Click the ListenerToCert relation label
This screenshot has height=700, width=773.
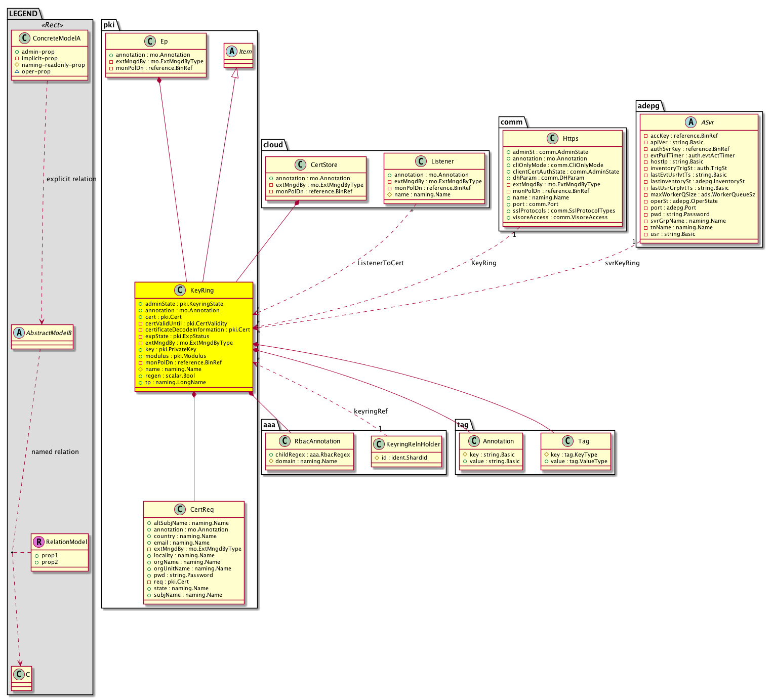380,263
